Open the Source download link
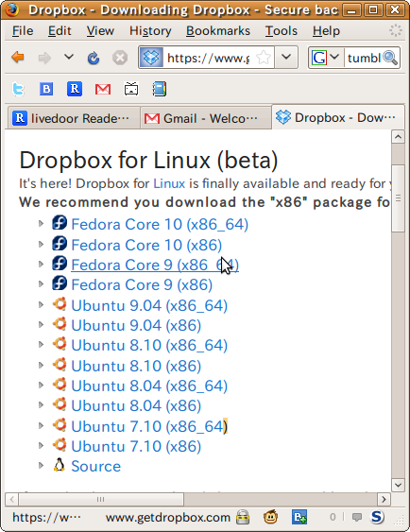Viewport: 410px width, 532px height. pos(96,466)
